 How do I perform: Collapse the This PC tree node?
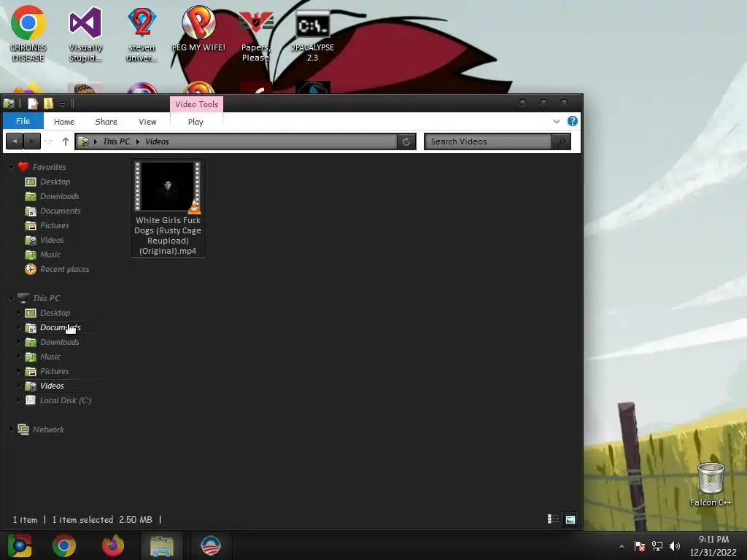click(11, 298)
